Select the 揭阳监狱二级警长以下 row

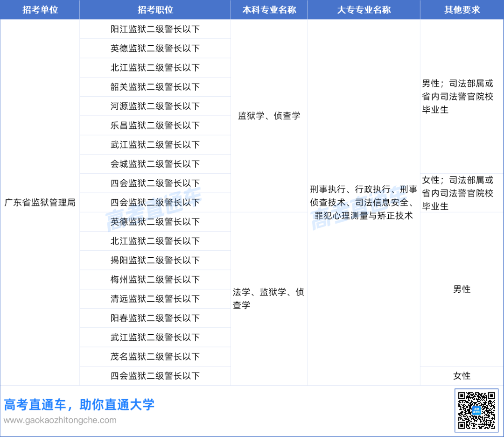pos(155,260)
